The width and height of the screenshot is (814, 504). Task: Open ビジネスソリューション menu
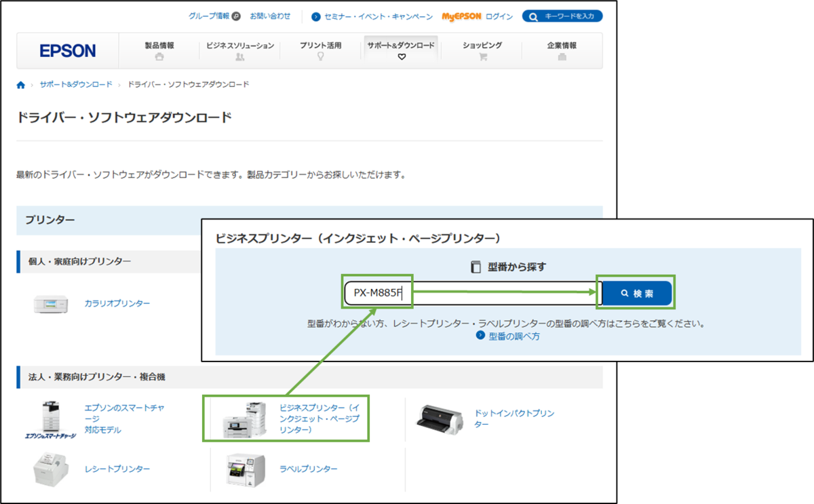coord(240,51)
